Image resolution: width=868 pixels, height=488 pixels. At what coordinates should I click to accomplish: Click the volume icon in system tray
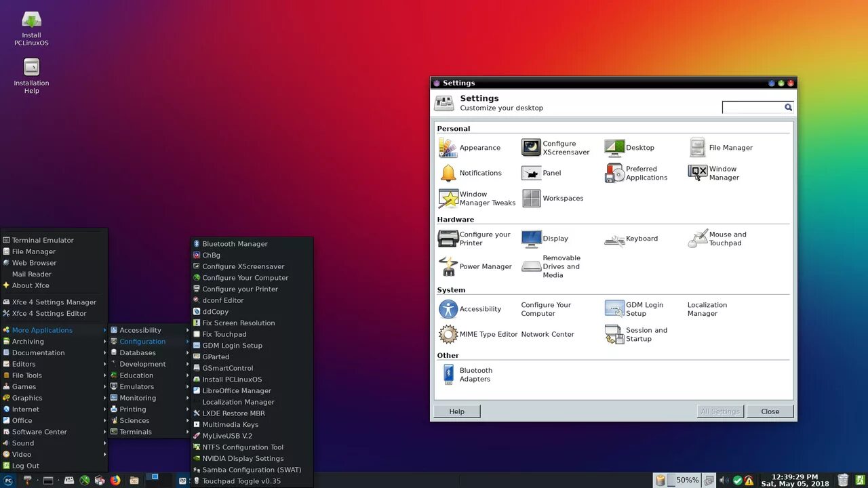[x=724, y=481]
